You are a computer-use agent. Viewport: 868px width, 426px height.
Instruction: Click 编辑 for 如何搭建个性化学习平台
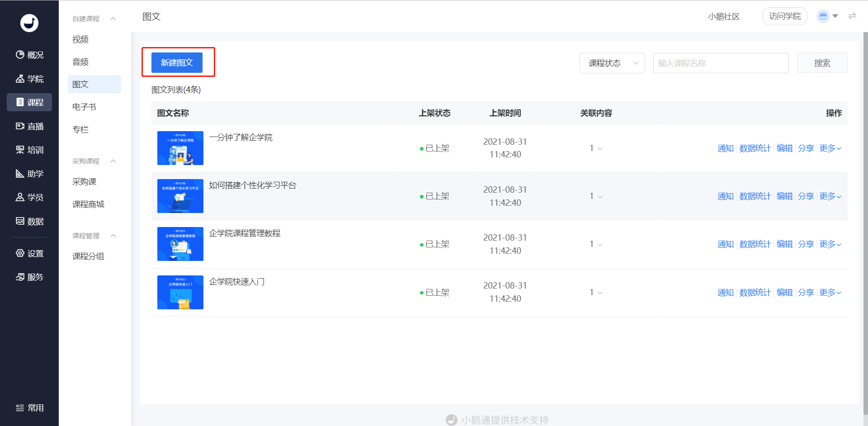tap(785, 196)
